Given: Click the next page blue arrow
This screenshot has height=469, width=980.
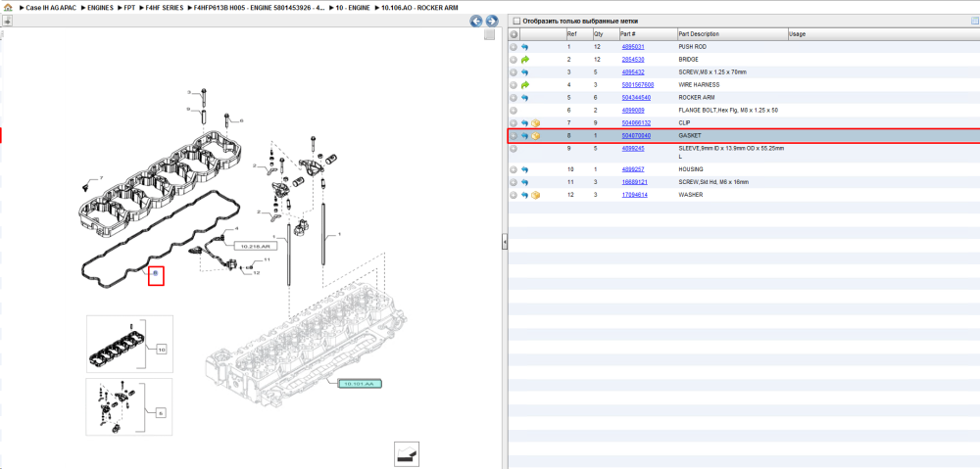Looking at the screenshot, I should click(x=492, y=22).
